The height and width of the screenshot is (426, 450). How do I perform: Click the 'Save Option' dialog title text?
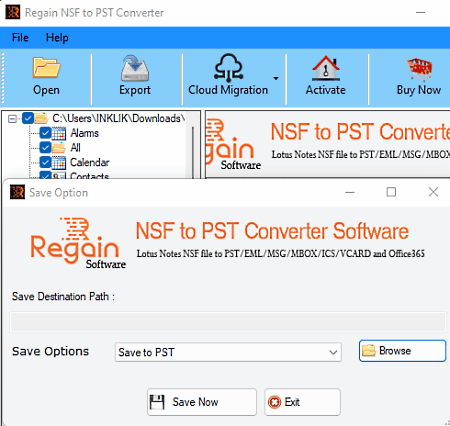59,193
